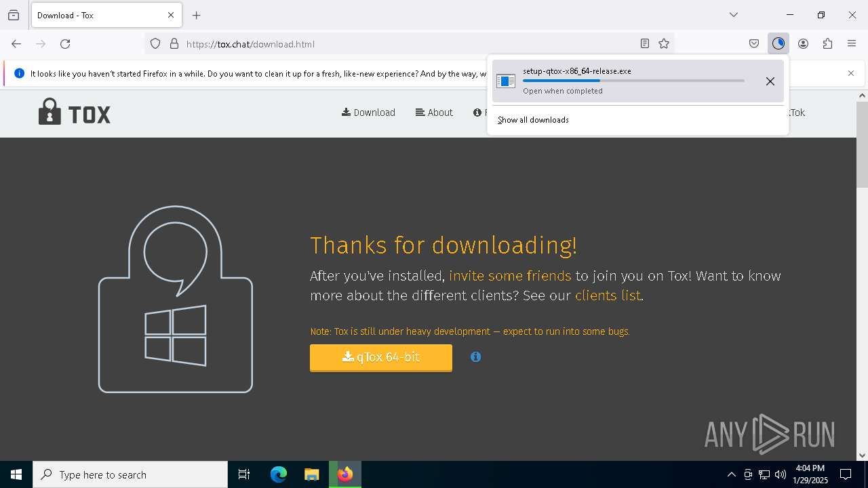Toggle reader view icon

[645, 44]
